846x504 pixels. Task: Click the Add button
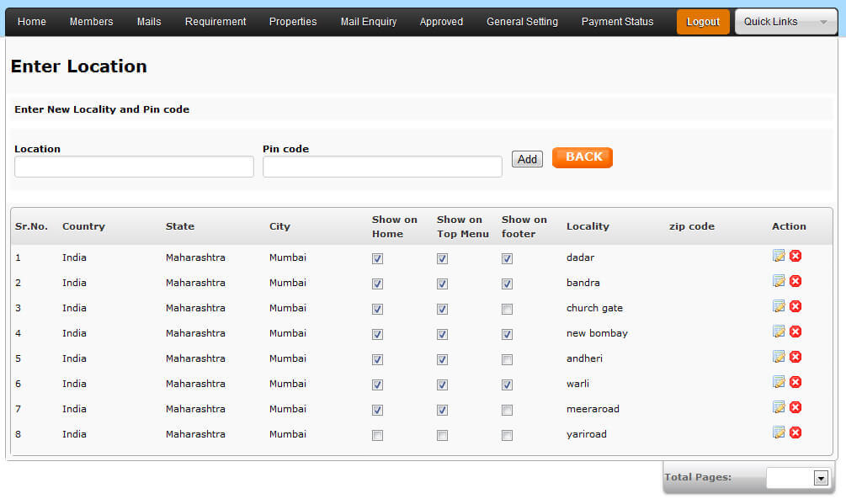pyautogui.click(x=527, y=159)
